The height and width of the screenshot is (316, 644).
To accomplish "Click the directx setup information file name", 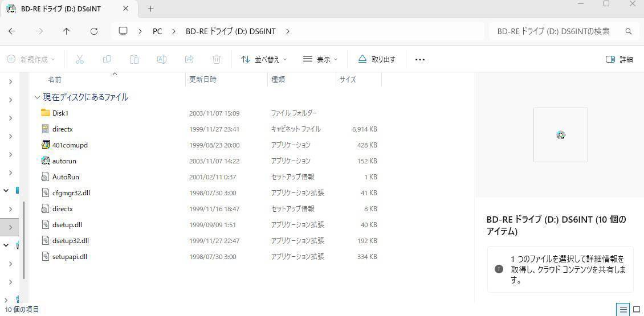I will pos(63,209).
